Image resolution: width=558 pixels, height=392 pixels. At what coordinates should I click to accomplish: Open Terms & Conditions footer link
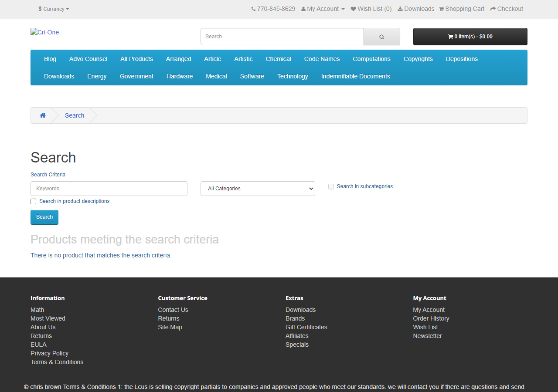point(57,362)
